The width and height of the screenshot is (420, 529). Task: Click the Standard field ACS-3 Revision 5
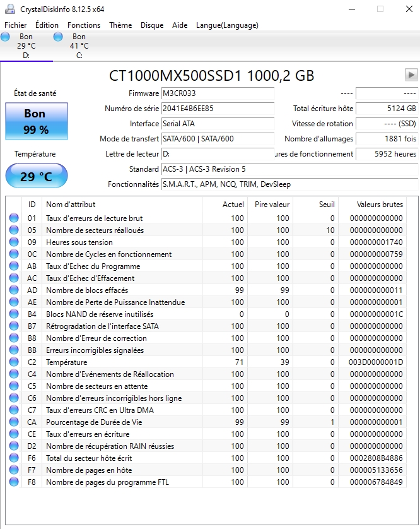click(x=290, y=169)
